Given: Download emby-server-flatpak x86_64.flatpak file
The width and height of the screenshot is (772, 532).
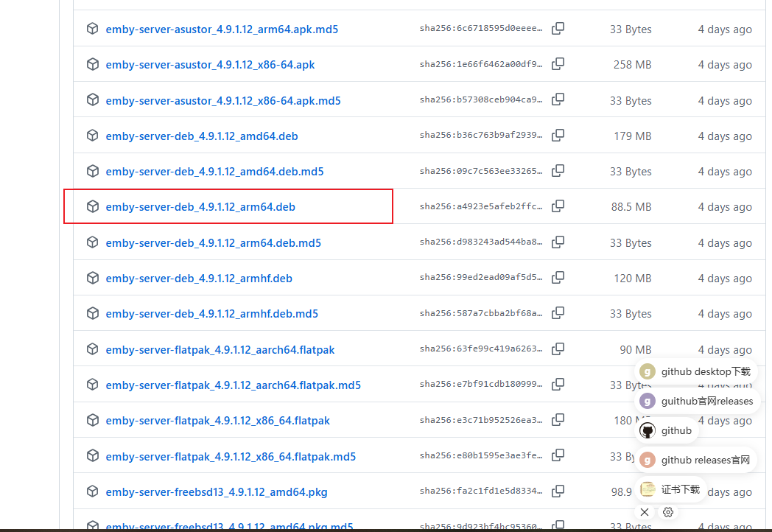Looking at the screenshot, I should [x=217, y=421].
